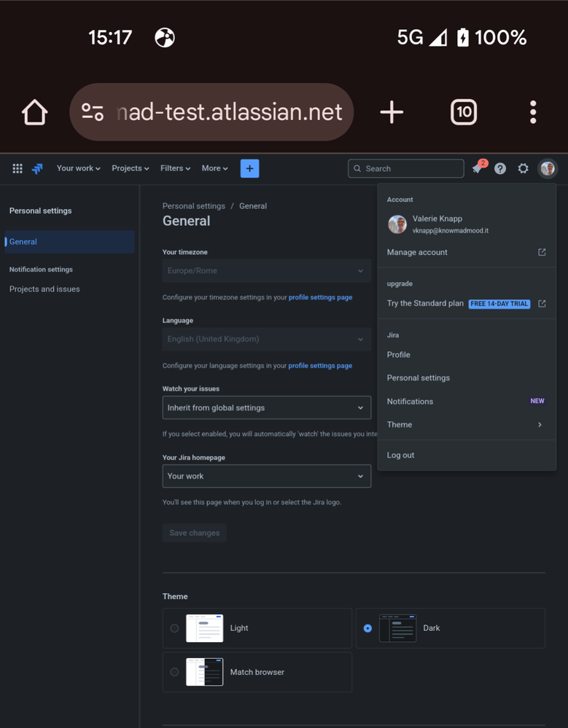The width and height of the screenshot is (568, 728).
Task: Click the Light theme preview thumbnail
Action: coord(204,628)
